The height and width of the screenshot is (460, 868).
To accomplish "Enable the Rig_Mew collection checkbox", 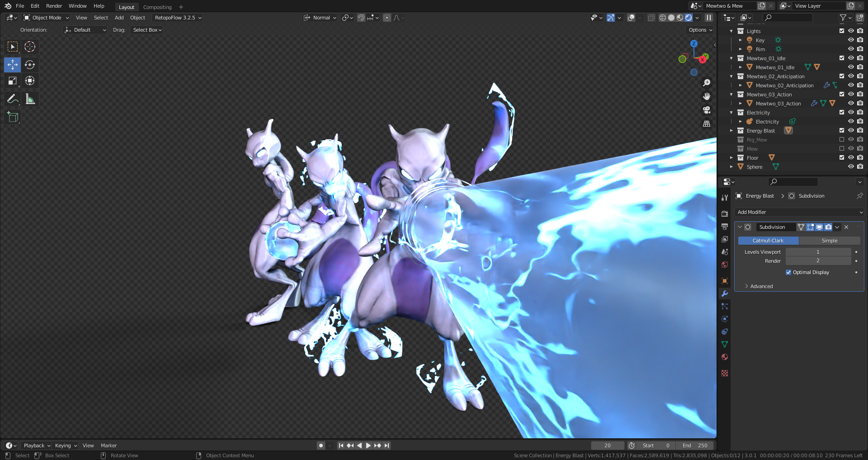I will [842, 139].
